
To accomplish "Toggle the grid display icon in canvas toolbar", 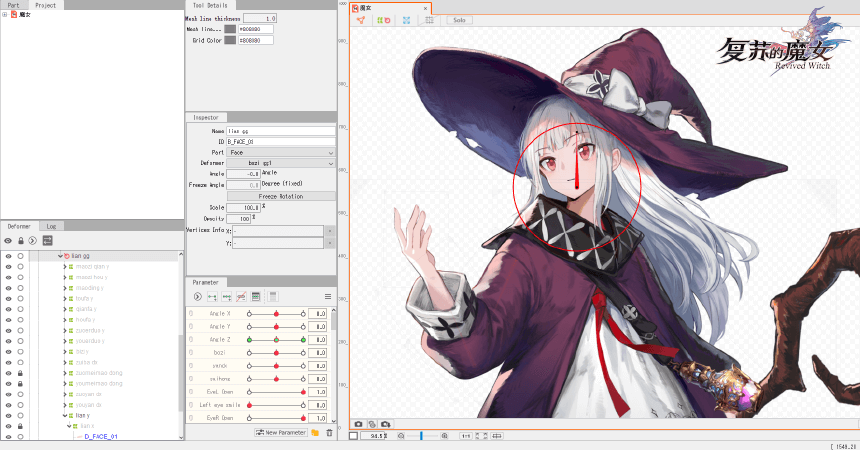I will click(x=429, y=20).
